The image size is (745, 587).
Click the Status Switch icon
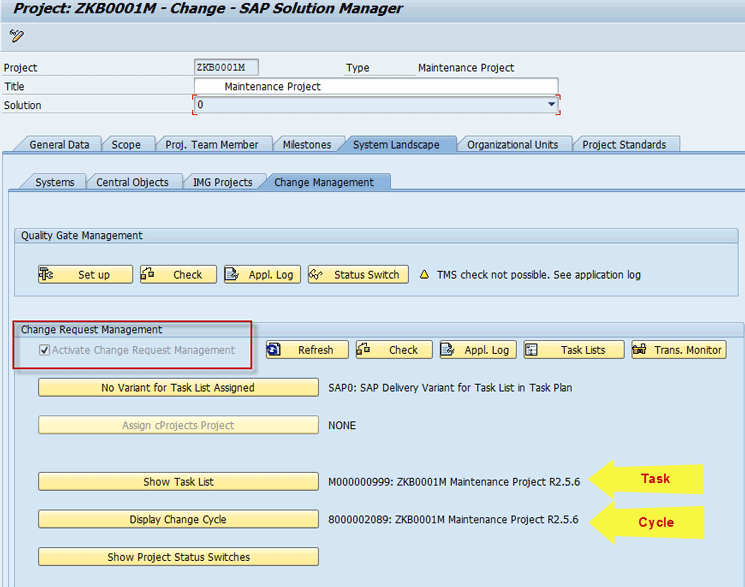tap(315, 274)
